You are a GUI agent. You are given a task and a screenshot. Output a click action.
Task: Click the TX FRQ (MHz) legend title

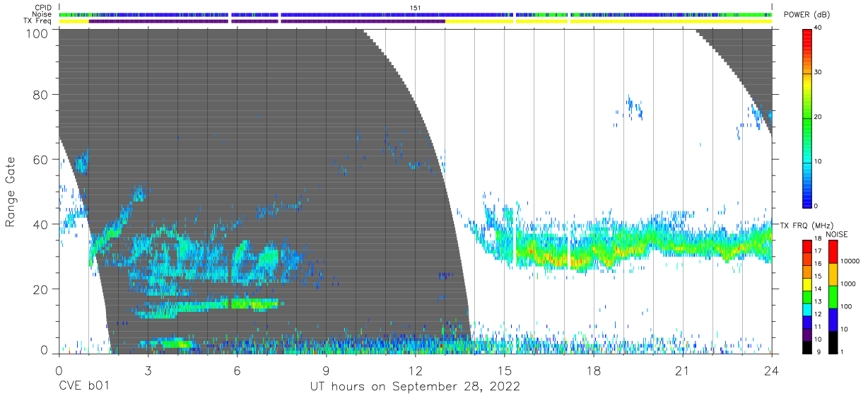(x=807, y=225)
